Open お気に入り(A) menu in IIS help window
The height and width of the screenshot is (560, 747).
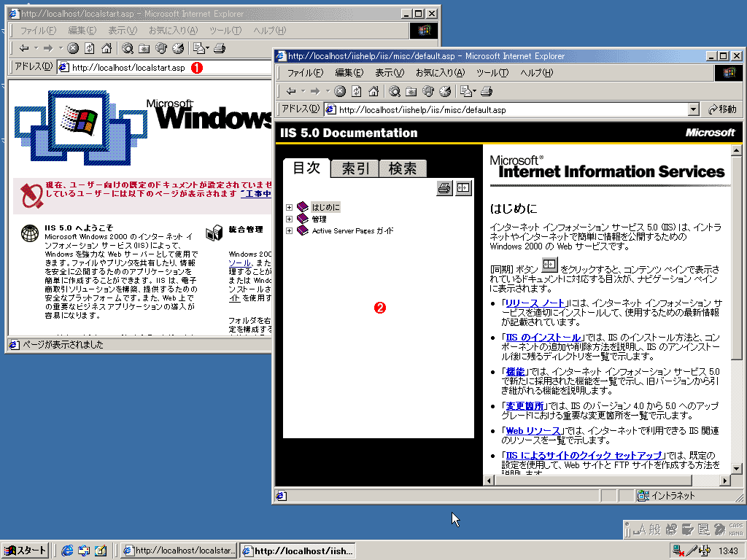tap(440, 73)
